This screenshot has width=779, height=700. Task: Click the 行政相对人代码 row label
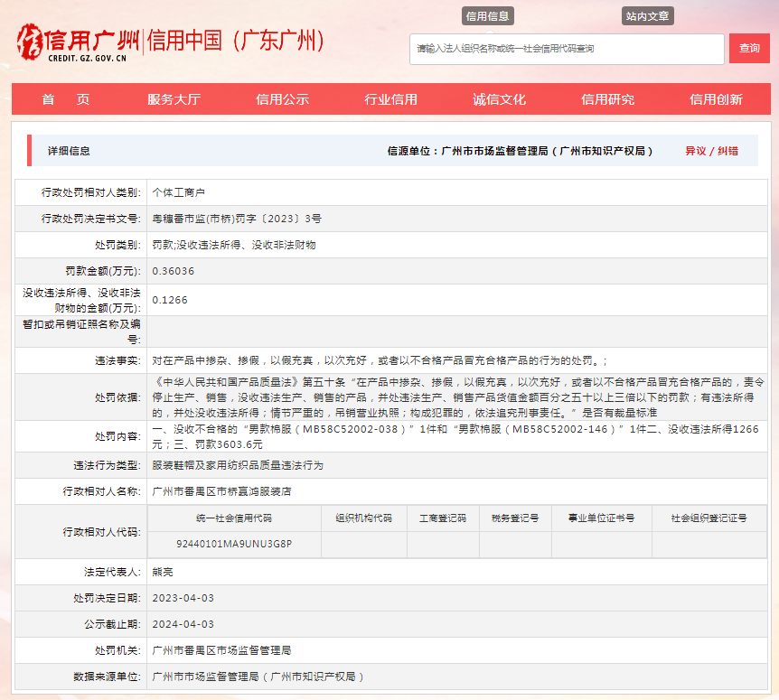coord(102,532)
